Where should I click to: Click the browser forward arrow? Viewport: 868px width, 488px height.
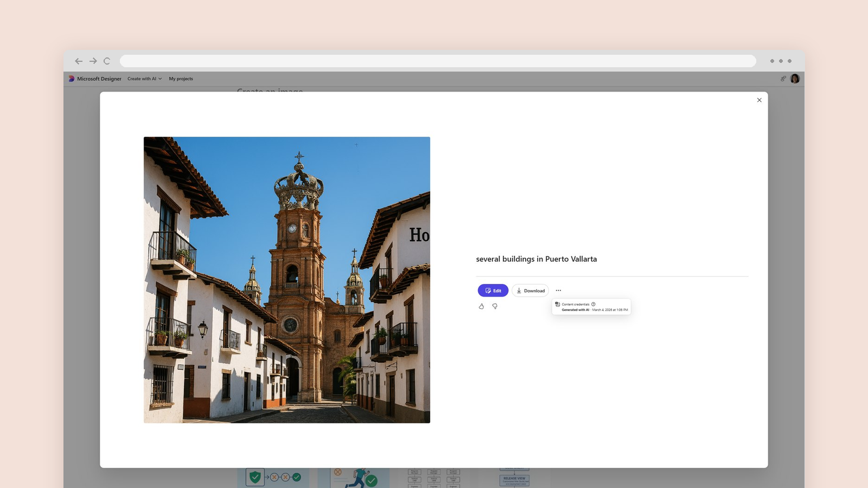point(93,61)
